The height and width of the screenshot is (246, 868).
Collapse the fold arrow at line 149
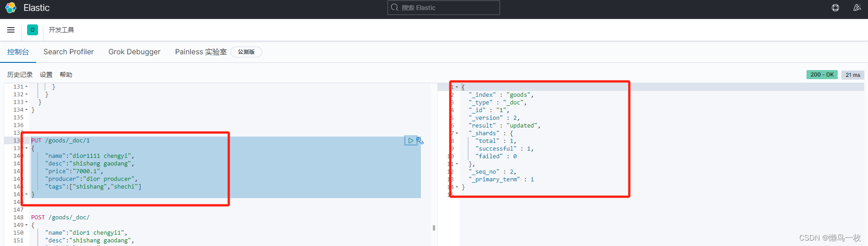[x=26, y=225]
